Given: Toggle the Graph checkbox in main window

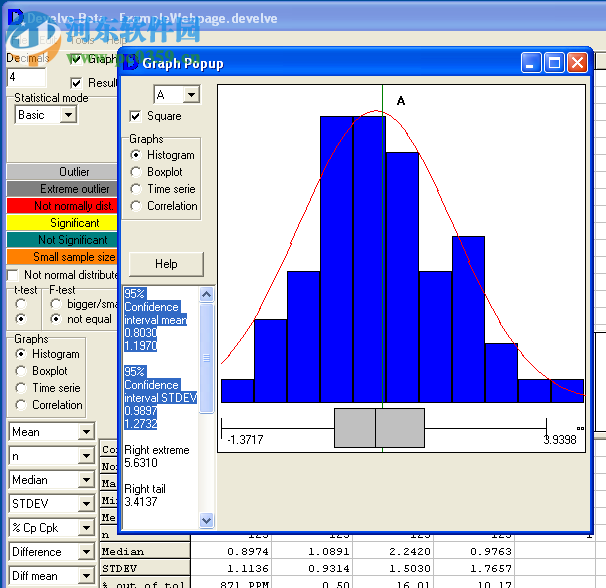Looking at the screenshot, I should click(76, 59).
